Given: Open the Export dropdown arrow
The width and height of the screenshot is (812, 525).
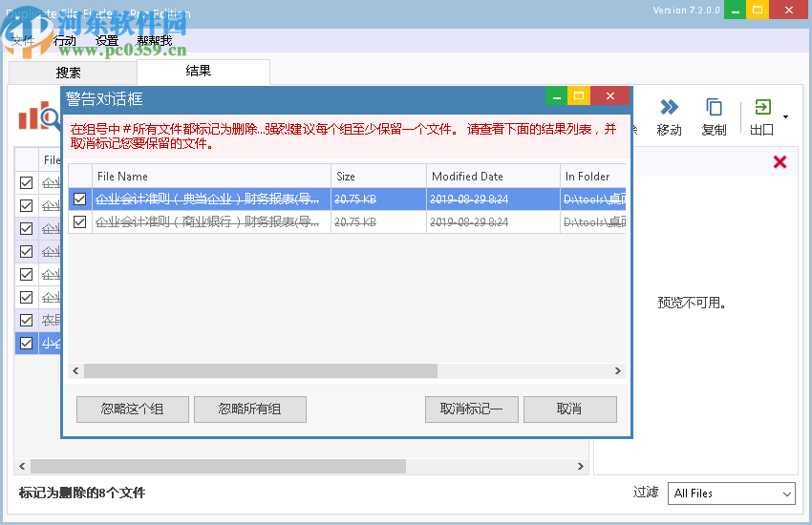Looking at the screenshot, I should point(785,116).
